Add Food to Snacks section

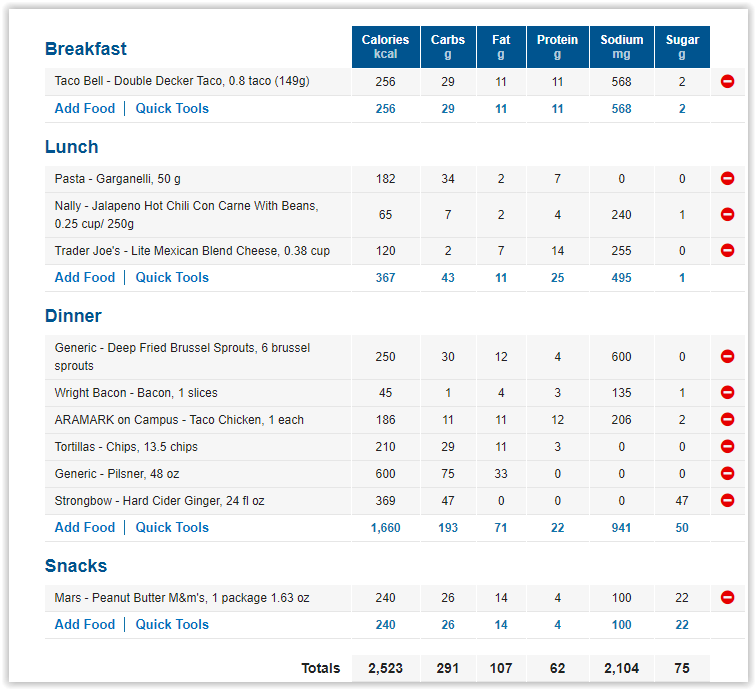(x=85, y=624)
